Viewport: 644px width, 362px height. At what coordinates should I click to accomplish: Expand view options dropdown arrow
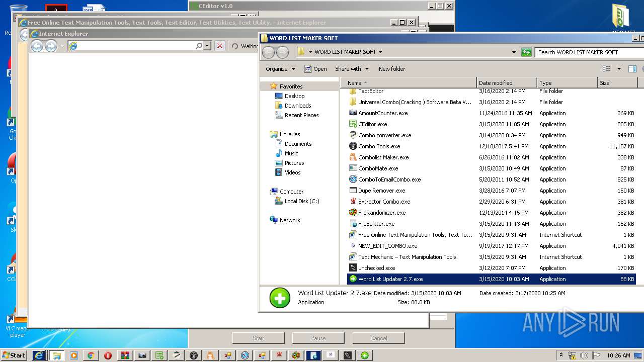pos(619,69)
